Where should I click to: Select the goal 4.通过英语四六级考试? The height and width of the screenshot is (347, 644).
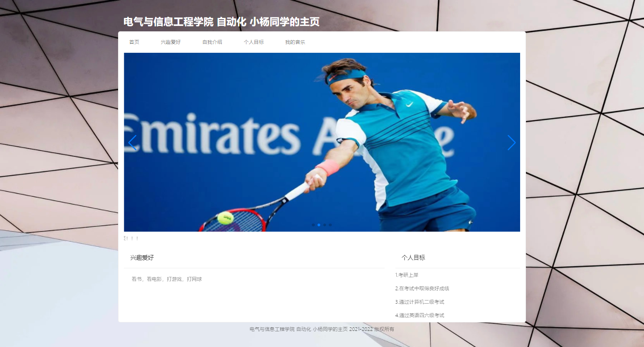tap(419, 315)
